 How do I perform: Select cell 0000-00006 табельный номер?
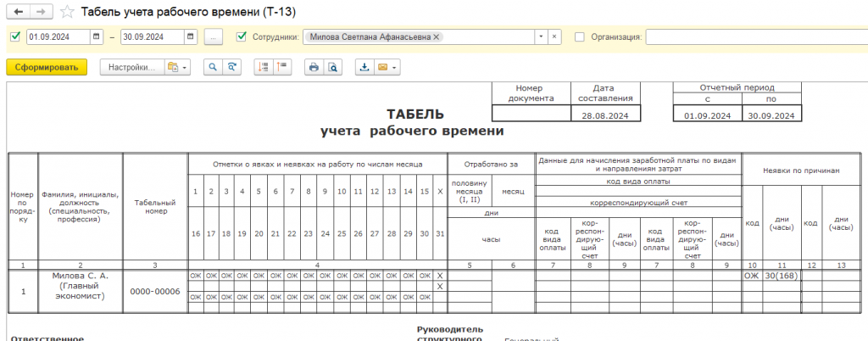click(155, 291)
